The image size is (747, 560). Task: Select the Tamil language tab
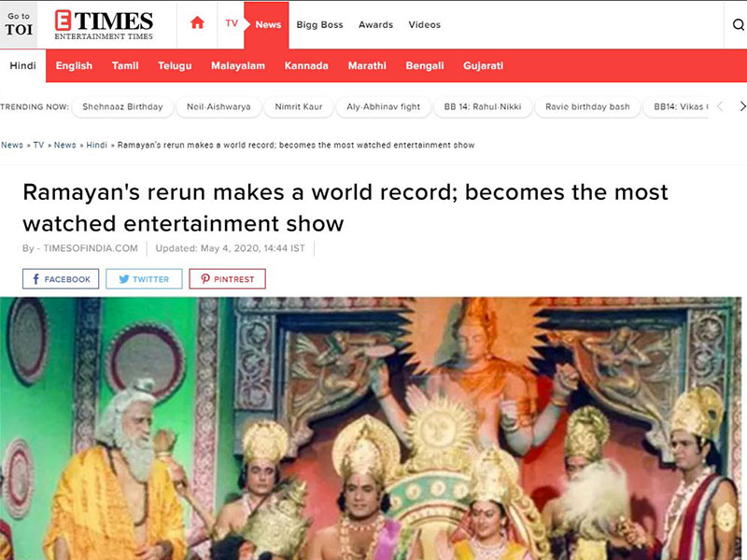(125, 66)
